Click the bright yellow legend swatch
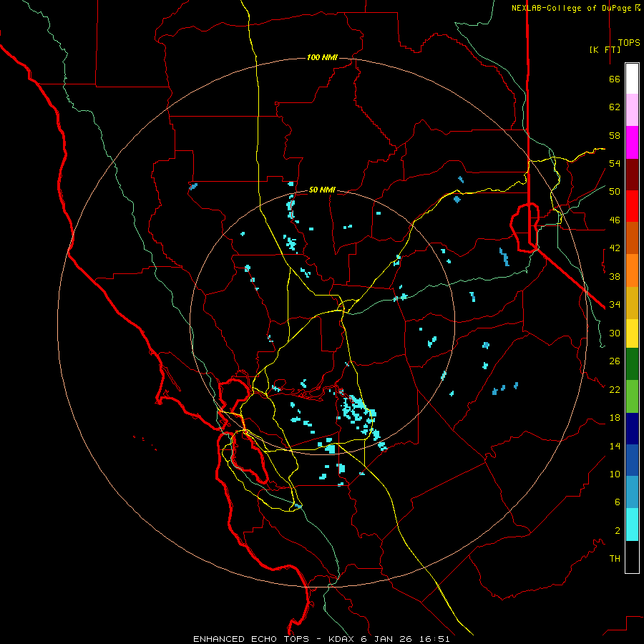Image resolution: width=644 pixels, height=644 pixels. 632,333
